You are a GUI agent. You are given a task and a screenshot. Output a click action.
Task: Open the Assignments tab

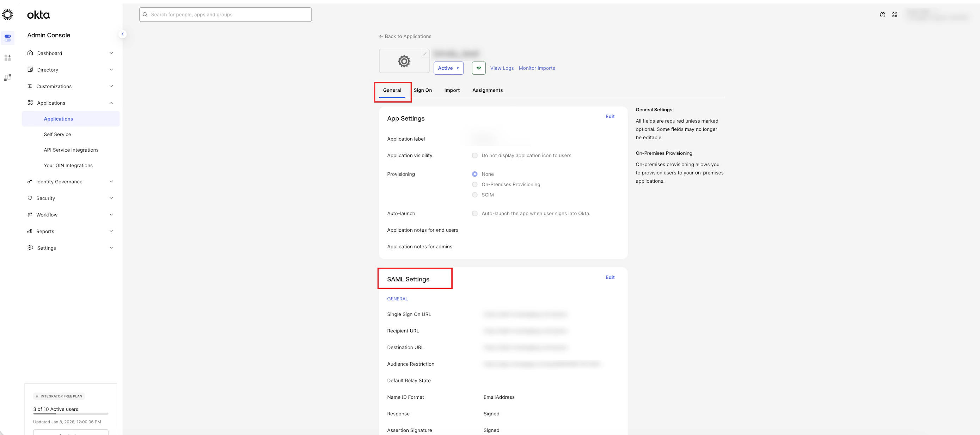(487, 90)
